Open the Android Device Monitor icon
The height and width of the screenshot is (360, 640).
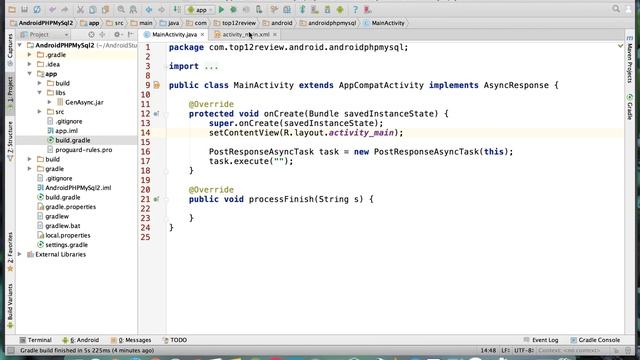click(x=340, y=9)
